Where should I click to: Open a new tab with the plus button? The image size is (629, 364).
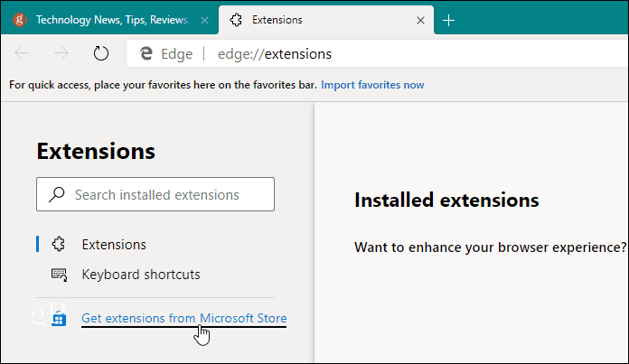click(x=448, y=20)
